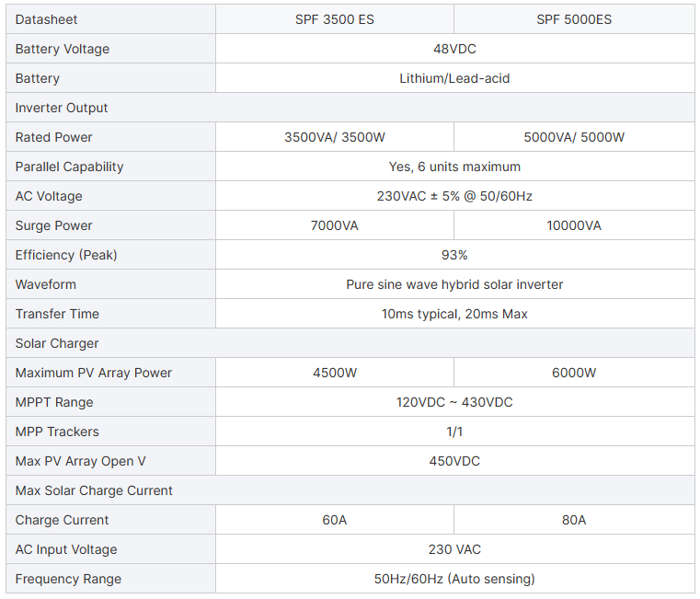
Task: Click the Pure sine wave waveform cell
Action: point(454,284)
